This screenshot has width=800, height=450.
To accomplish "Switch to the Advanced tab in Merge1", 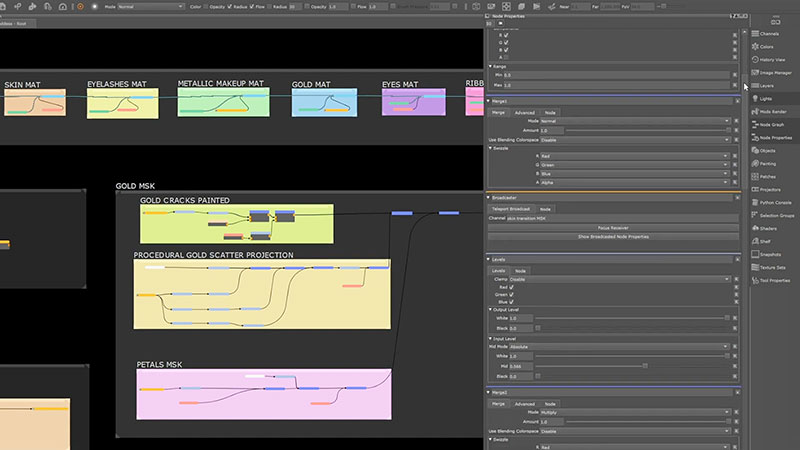I will point(525,113).
